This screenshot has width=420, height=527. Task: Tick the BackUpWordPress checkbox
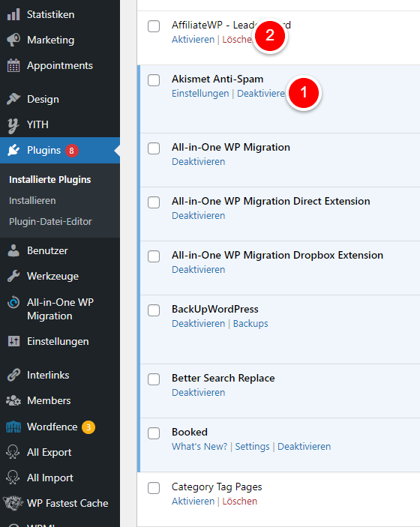click(154, 310)
